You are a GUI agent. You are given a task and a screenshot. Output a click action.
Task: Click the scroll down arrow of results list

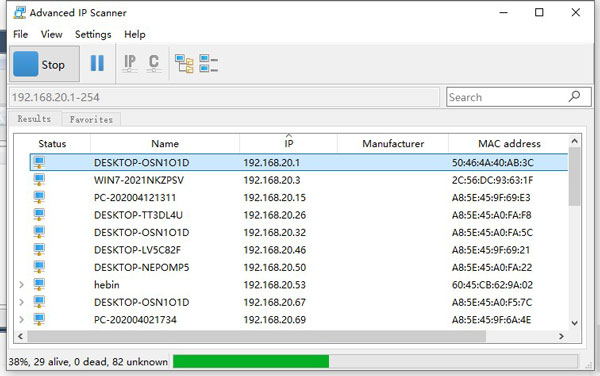tap(574, 323)
